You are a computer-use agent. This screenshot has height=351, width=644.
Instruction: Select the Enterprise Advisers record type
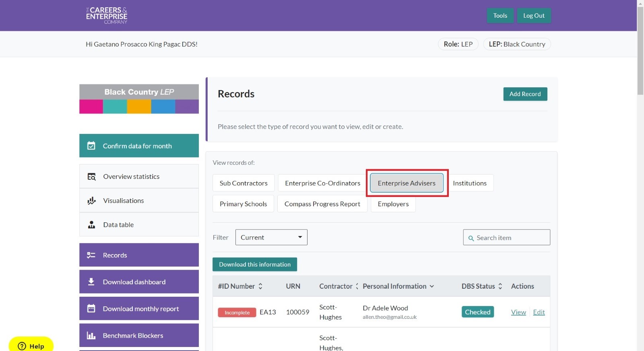point(407,183)
